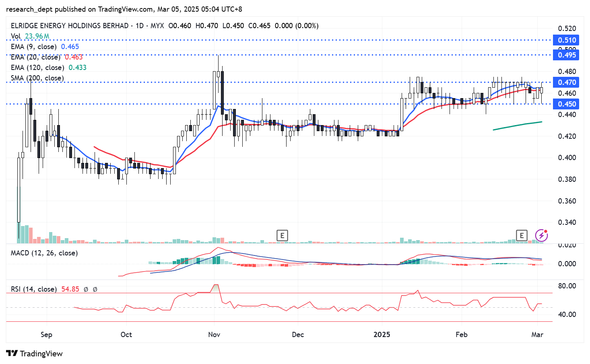Select the 0.510 price level label
590x364 pixels.
[566, 40]
